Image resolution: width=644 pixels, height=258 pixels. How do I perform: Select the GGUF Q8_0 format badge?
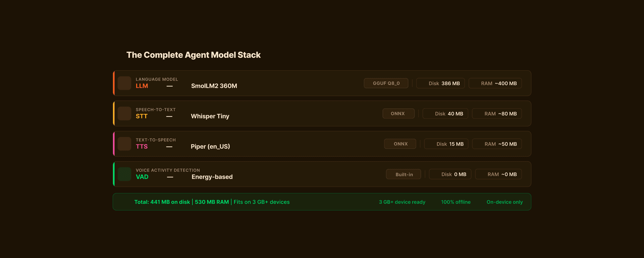(x=386, y=83)
